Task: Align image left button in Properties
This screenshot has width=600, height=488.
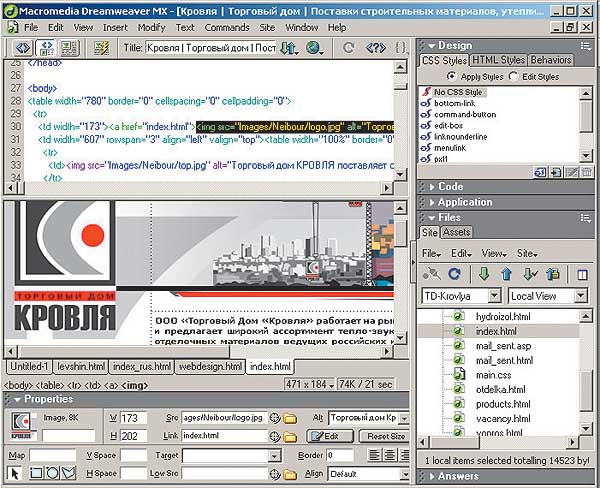Action: pyautogui.click(x=374, y=455)
